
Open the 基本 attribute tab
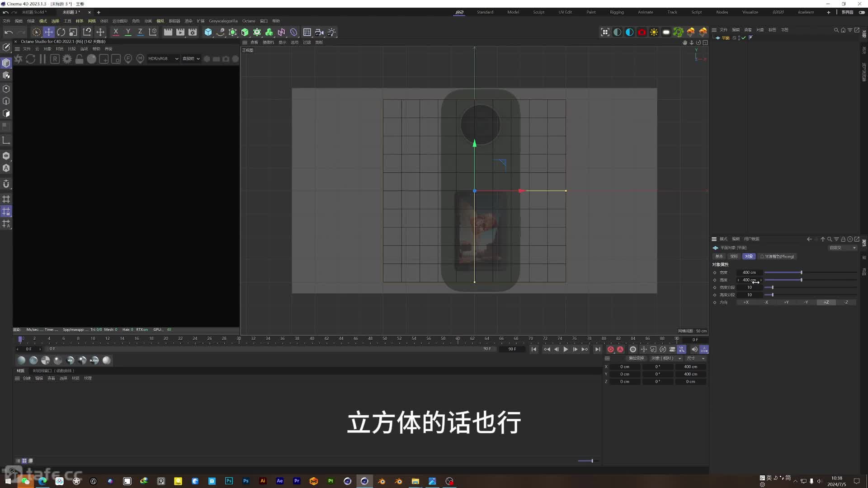[719, 256]
